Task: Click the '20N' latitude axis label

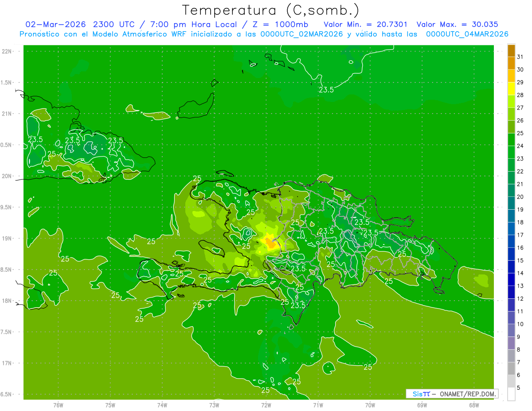Action: pyautogui.click(x=7, y=176)
